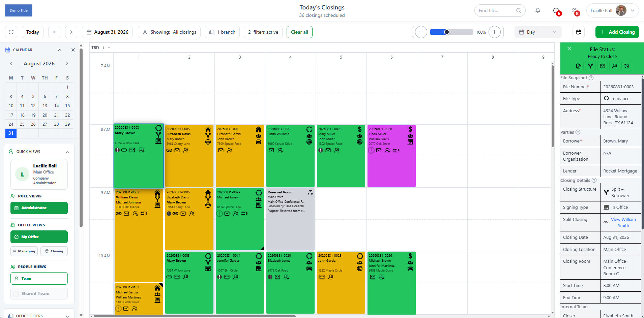Toggle the Managing office view
Viewport: 644px width, 318px height.
pos(24,251)
